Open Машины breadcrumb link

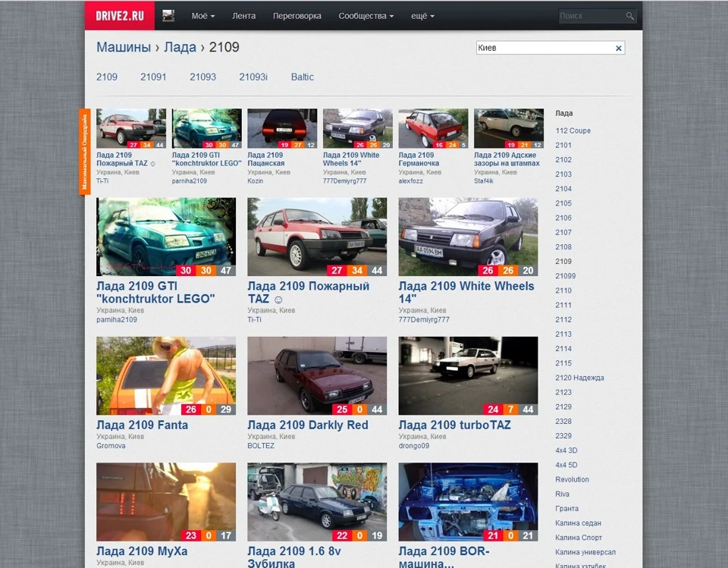click(124, 47)
